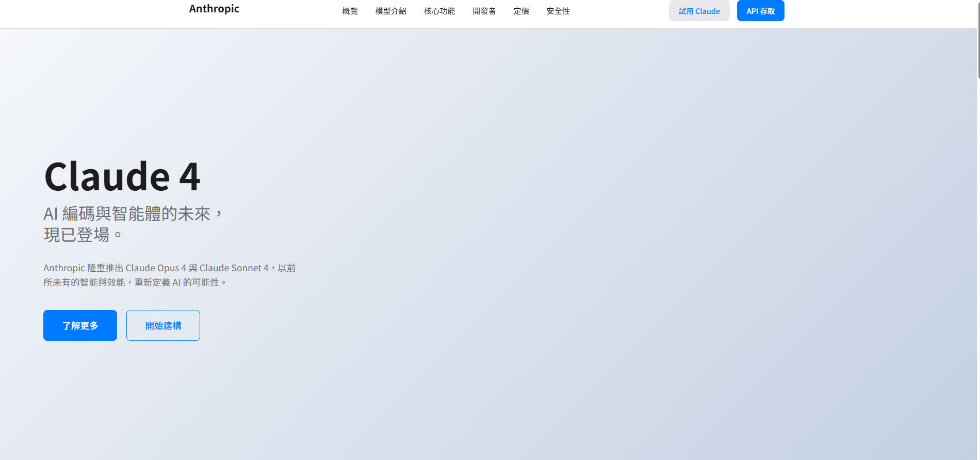The image size is (980, 460).
Task: Click the Anthropic logo text
Action: (214, 9)
